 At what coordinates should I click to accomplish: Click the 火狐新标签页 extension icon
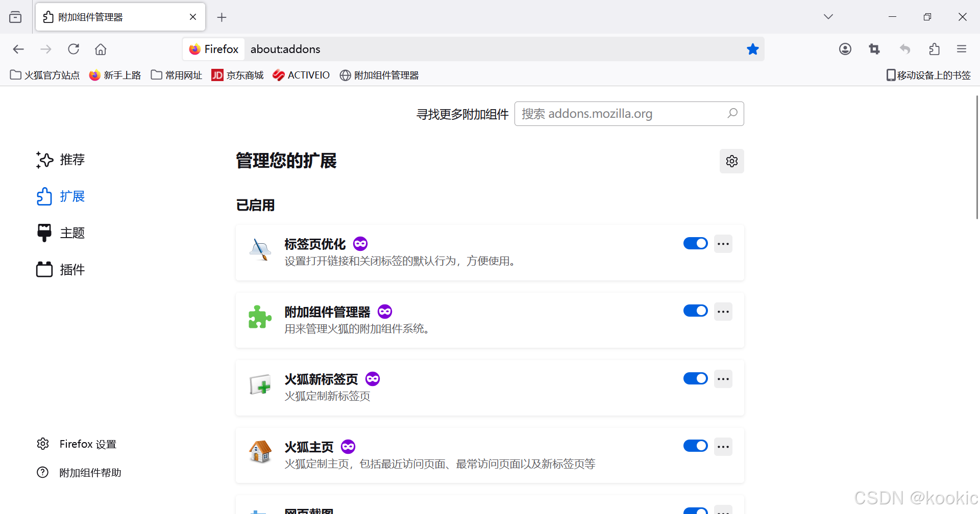click(260, 384)
